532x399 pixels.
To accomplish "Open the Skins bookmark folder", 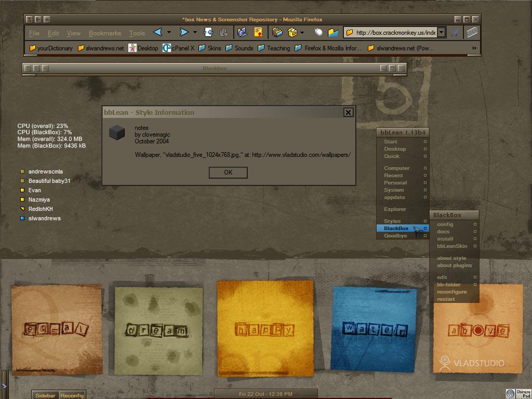I will click(x=210, y=48).
